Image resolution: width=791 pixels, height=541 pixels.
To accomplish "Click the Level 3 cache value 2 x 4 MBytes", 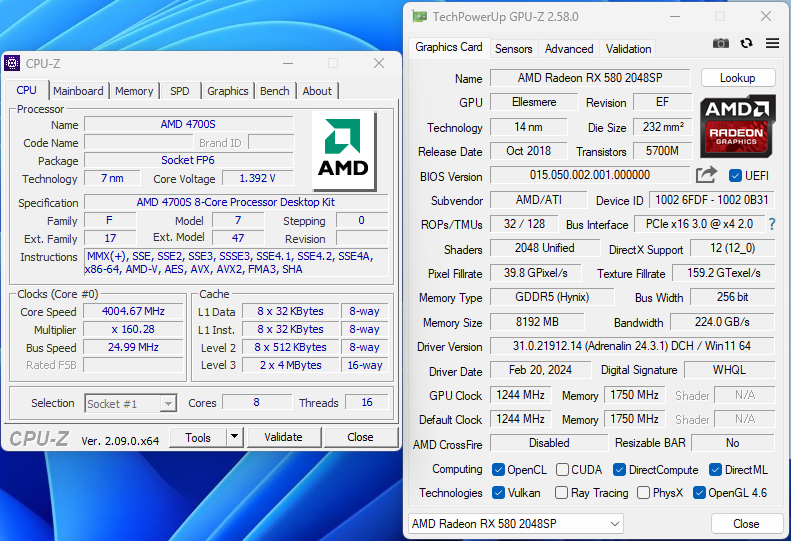I will [x=290, y=365].
